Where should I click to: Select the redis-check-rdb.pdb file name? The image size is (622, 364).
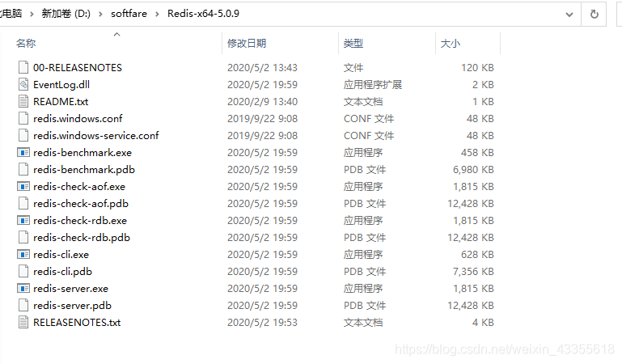click(x=82, y=238)
